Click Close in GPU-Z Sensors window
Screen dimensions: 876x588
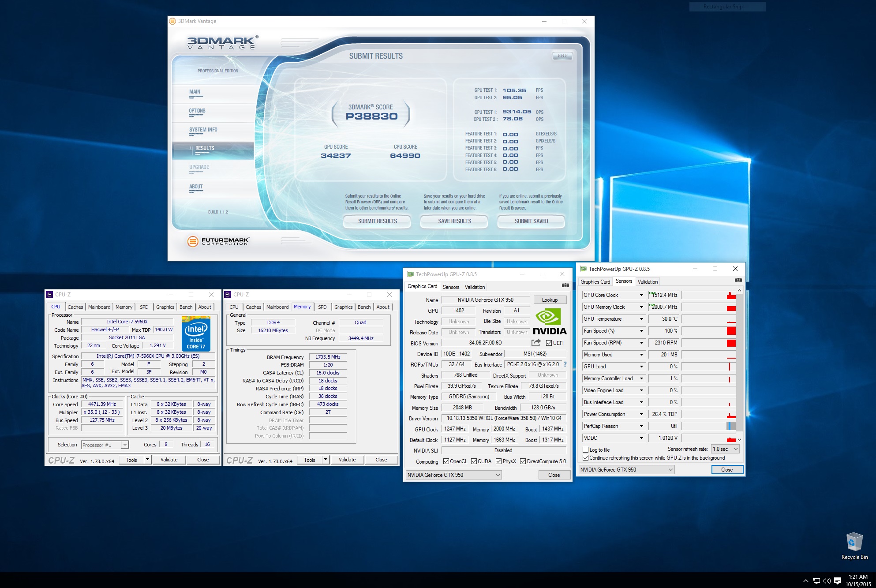point(727,470)
